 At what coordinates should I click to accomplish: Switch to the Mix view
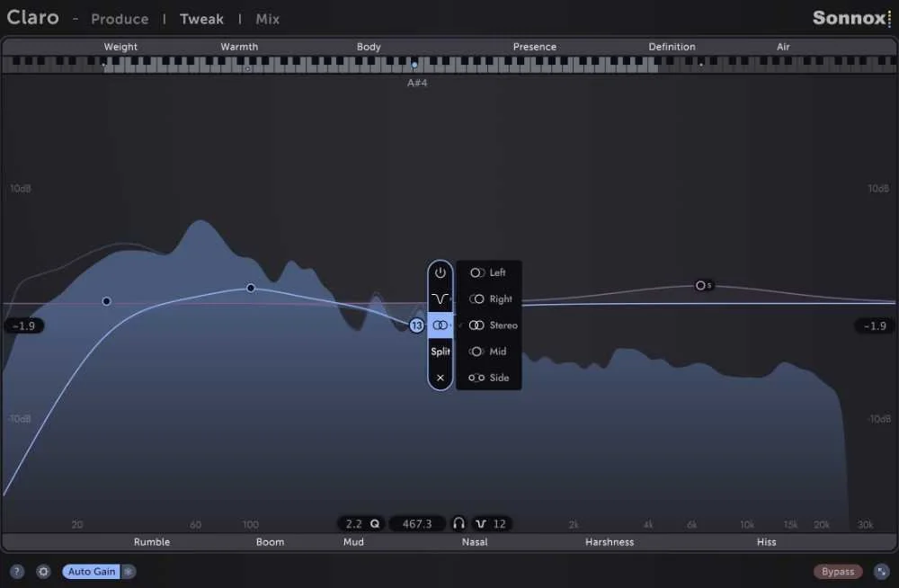268,19
